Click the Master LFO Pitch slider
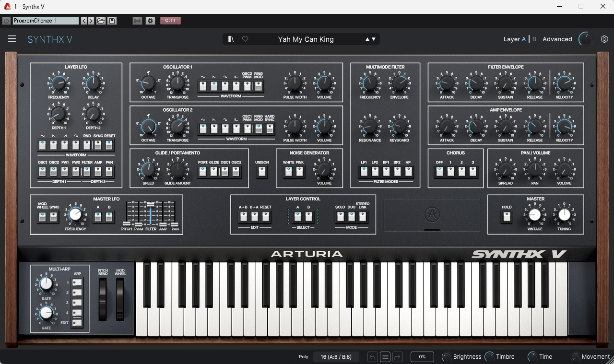This screenshot has height=364, width=614. pos(127,213)
